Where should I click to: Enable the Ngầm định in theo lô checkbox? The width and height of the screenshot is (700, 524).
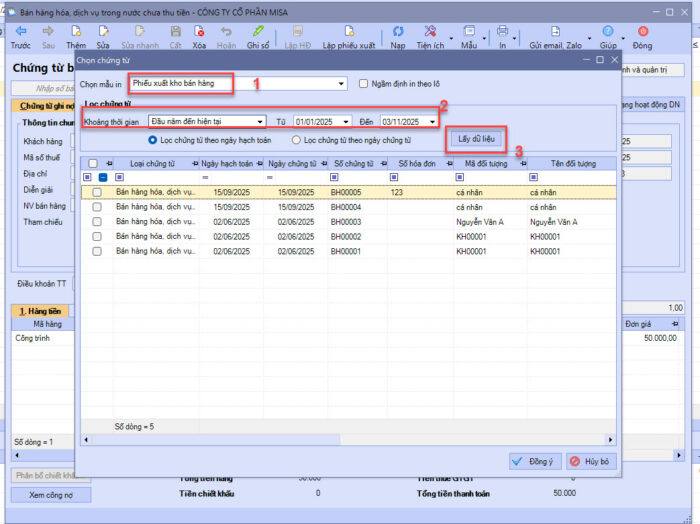tap(364, 83)
